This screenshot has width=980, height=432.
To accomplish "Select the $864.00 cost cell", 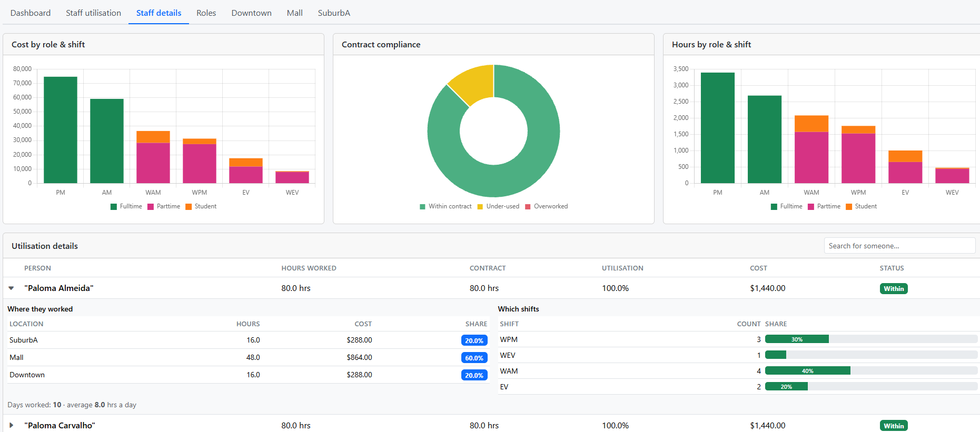I will pos(359,357).
